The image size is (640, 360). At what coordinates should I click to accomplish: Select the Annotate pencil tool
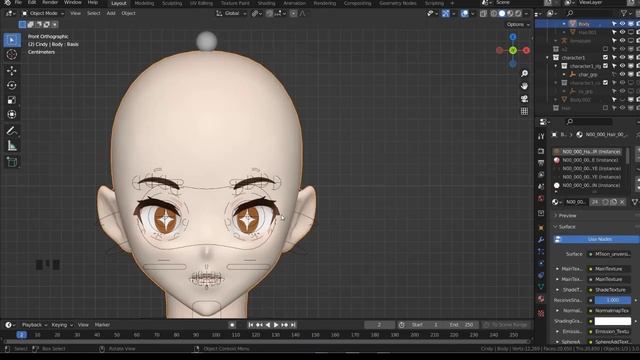[11, 131]
